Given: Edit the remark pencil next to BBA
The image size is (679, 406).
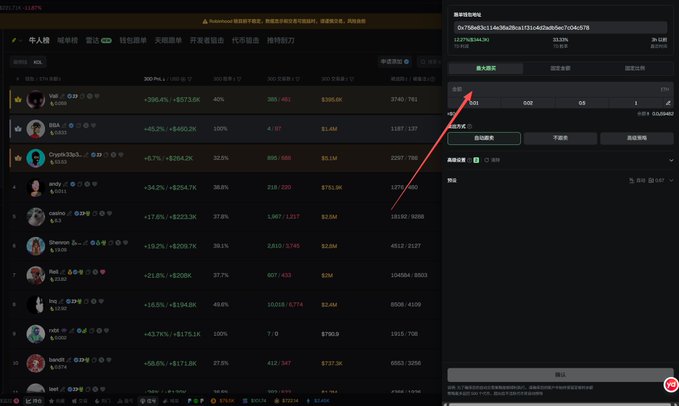Looking at the screenshot, I should point(64,126).
